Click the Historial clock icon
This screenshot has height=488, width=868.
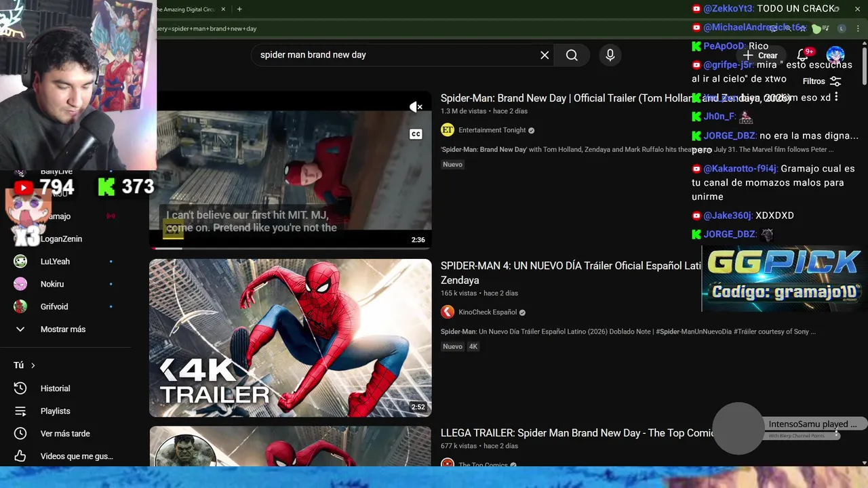click(20, 388)
